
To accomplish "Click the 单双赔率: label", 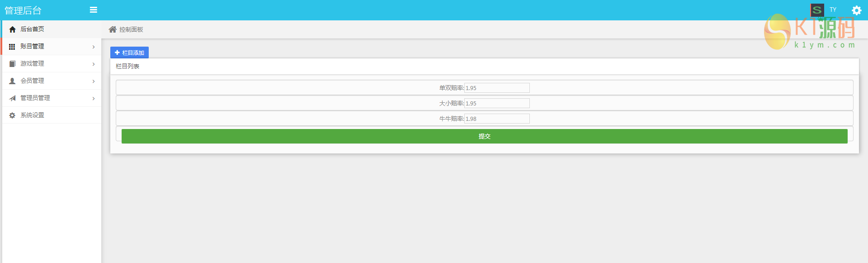I will pyautogui.click(x=452, y=88).
